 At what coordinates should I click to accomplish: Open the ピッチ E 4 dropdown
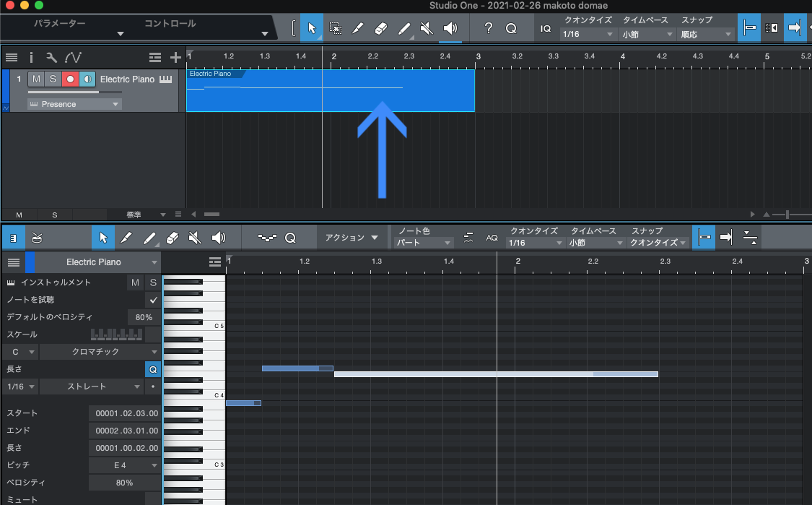(123, 465)
